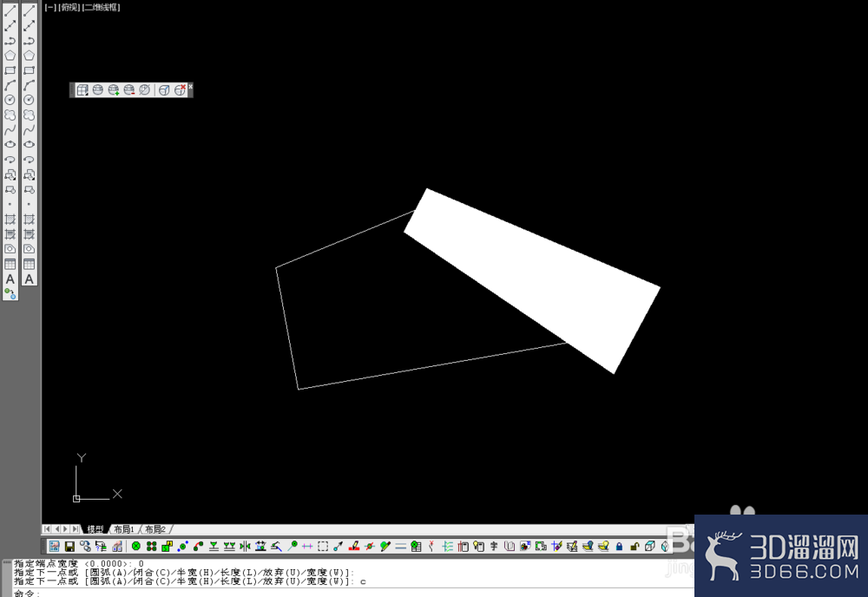Select Multiline Text 'A' in second Draw toolbar
Screen dimensions: 868x597
(30, 279)
